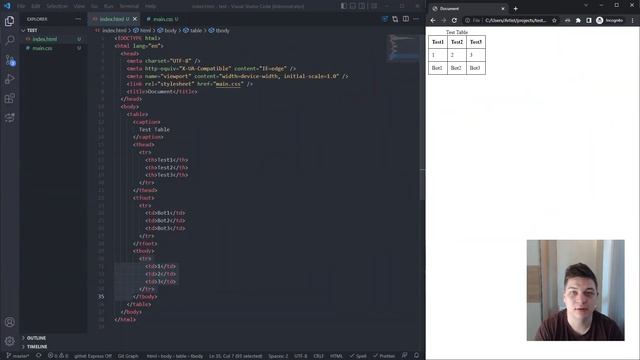640x360 pixels.
Task: Click the Chrome back arrow
Action: tap(433, 20)
